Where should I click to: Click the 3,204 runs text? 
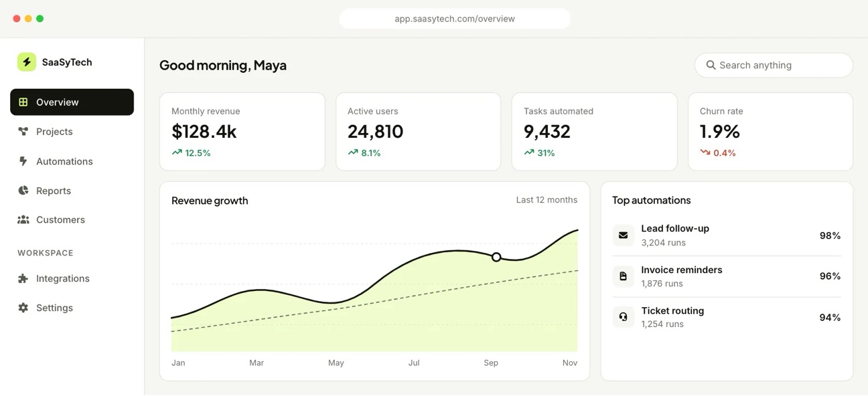pyautogui.click(x=663, y=243)
